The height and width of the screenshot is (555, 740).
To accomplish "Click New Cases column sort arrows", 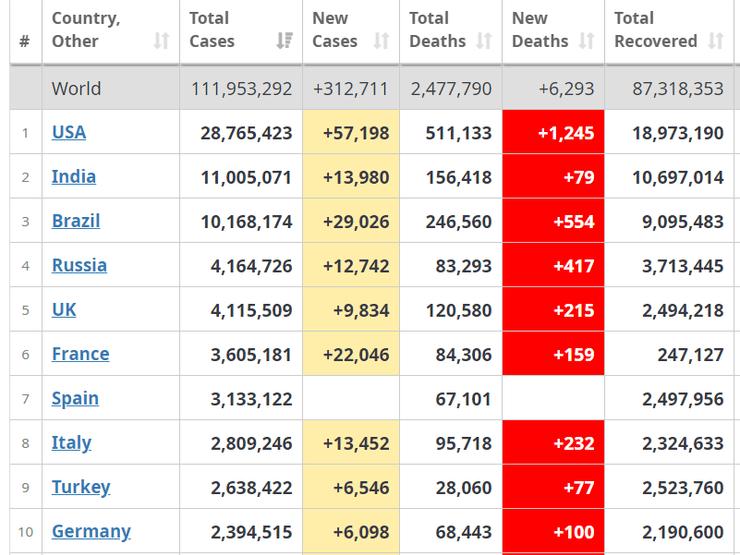I will pyautogui.click(x=381, y=41).
